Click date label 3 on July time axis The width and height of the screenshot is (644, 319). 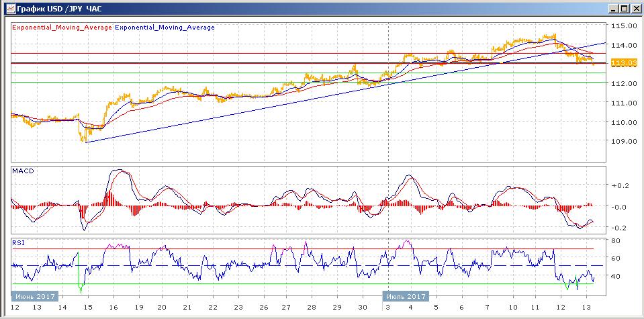[x=387, y=308]
